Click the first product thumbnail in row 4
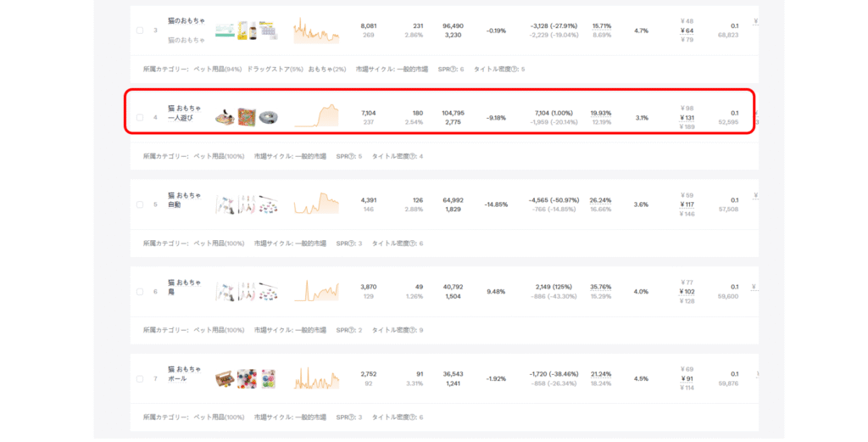 [x=225, y=118]
